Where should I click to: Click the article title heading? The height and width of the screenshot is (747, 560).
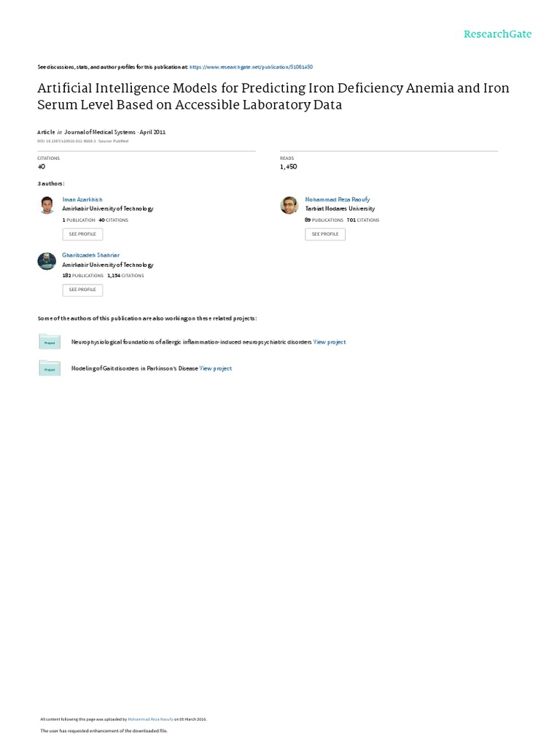(273, 96)
